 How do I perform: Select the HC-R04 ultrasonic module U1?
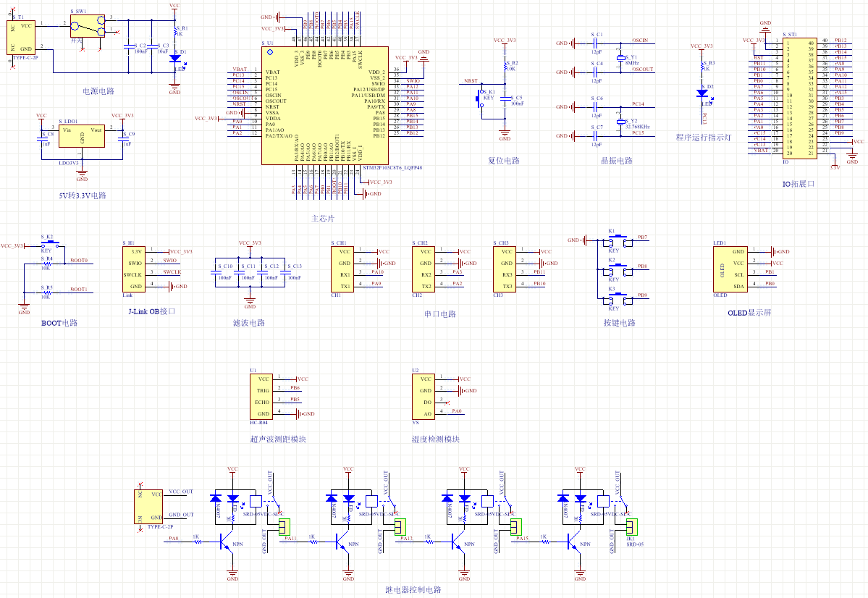pos(264,396)
